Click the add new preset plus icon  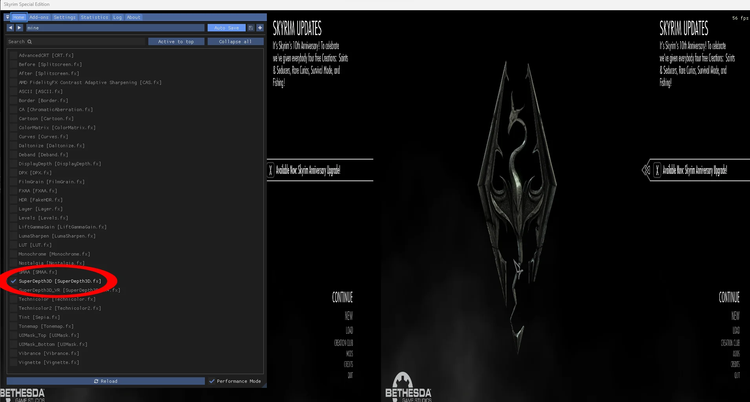(x=260, y=28)
